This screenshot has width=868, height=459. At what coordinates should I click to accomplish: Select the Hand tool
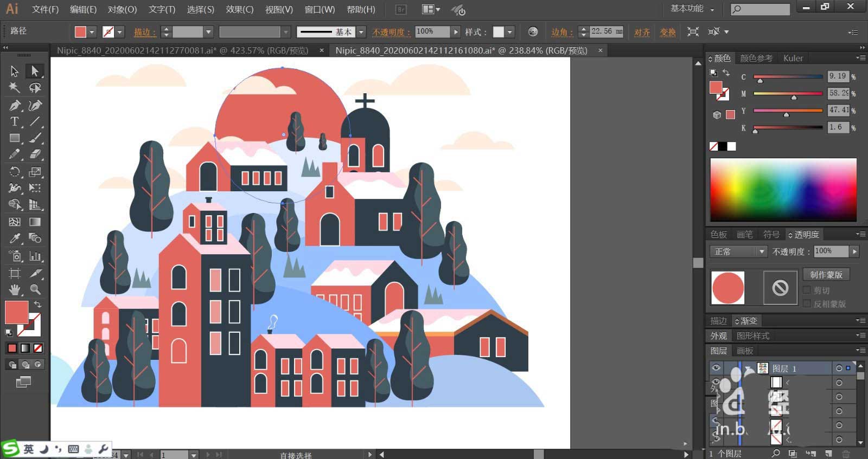(x=15, y=289)
